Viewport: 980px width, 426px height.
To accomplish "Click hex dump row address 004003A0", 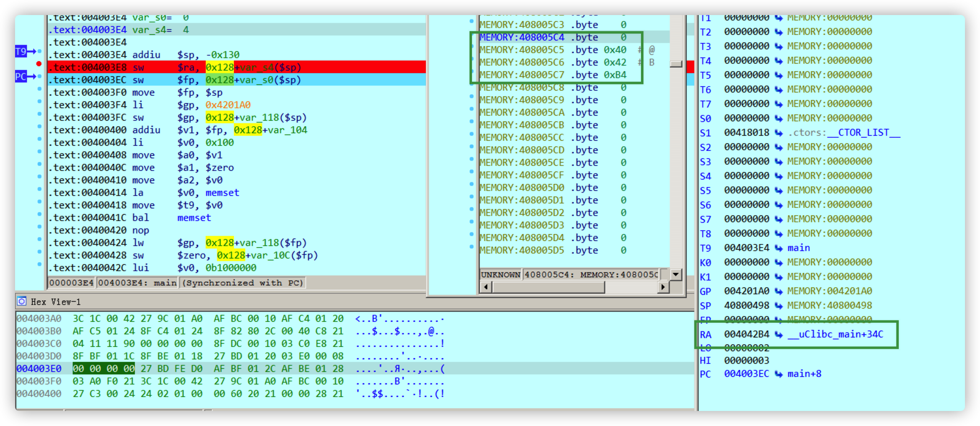I will 39,319.
